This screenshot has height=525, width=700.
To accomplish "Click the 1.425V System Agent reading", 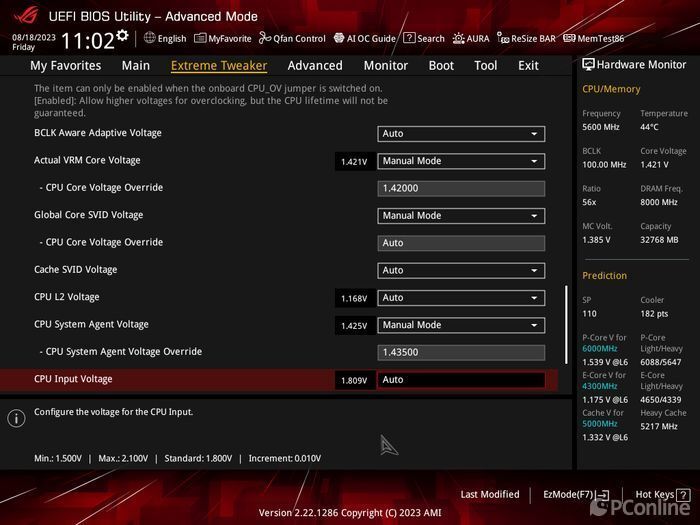I will click(354, 326).
